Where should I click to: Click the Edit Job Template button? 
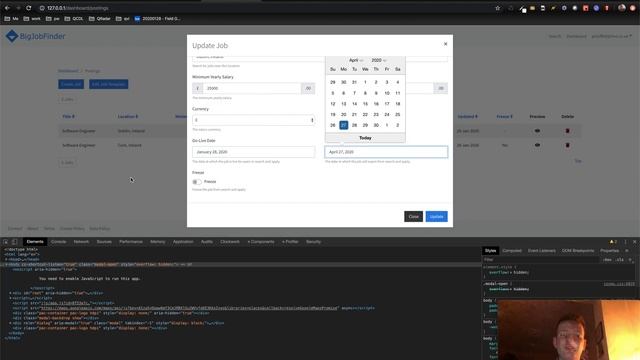(109, 84)
